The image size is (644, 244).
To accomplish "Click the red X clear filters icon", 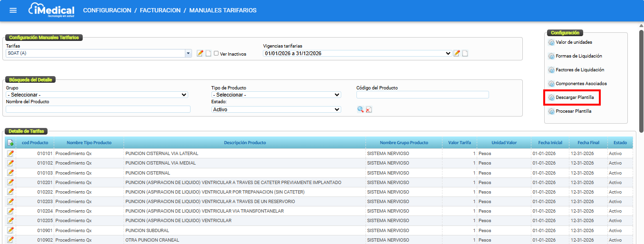I will pyautogui.click(x=369, y=109).
